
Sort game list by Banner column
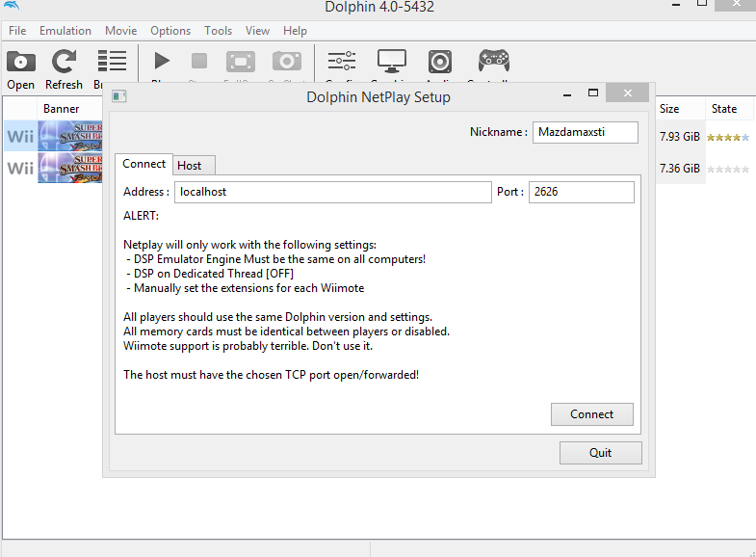(x=62, y=109)
